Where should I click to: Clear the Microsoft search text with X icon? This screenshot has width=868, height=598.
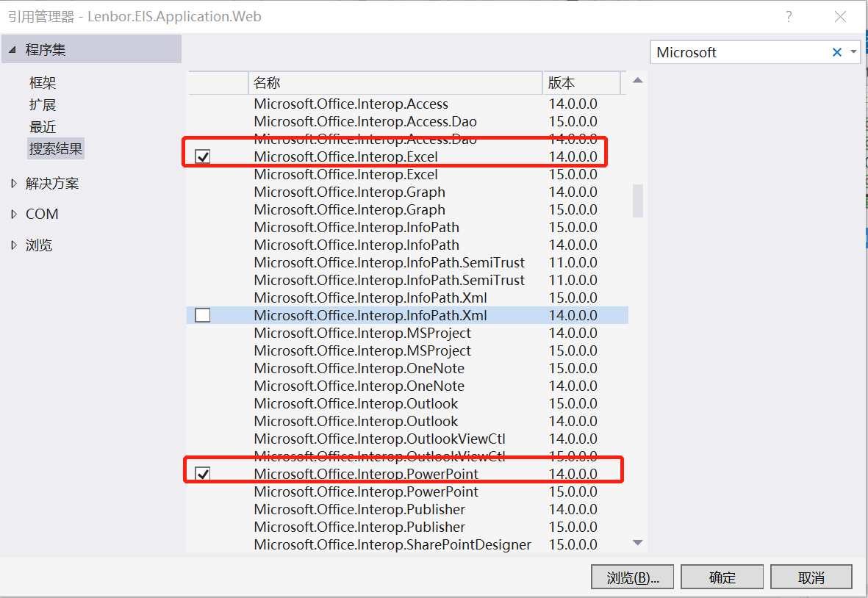(x=836, y=53)
